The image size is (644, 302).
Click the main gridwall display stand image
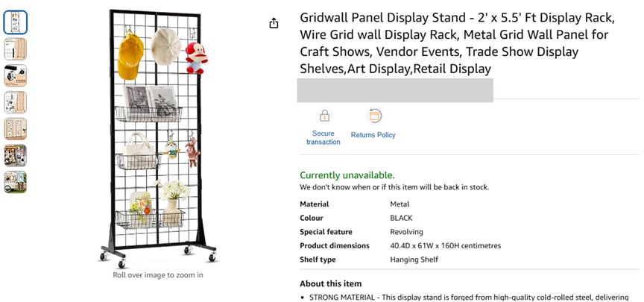pyautogui.click(x=158, y=138)
